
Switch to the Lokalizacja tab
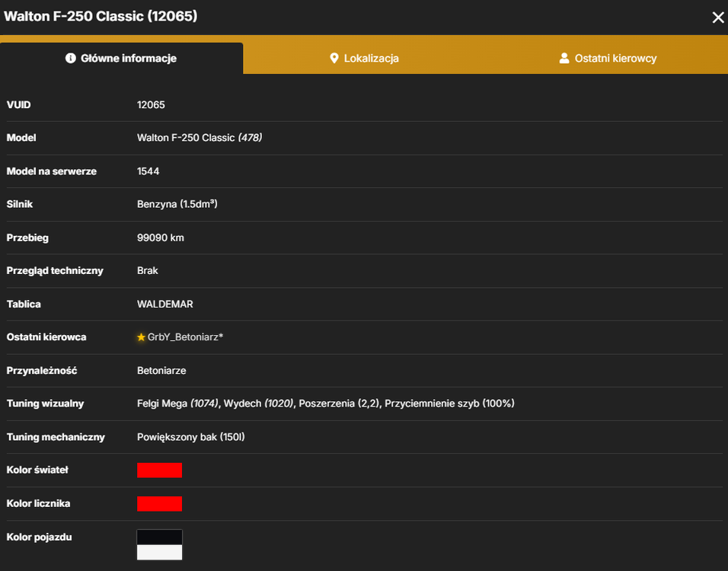point(365,58)
